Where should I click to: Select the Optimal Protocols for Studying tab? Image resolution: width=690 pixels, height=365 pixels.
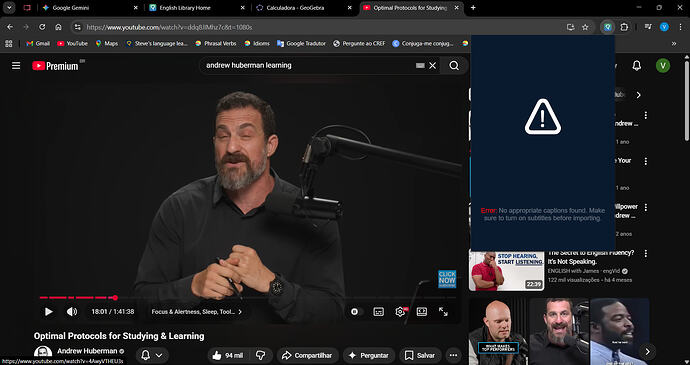coord(411,8)
